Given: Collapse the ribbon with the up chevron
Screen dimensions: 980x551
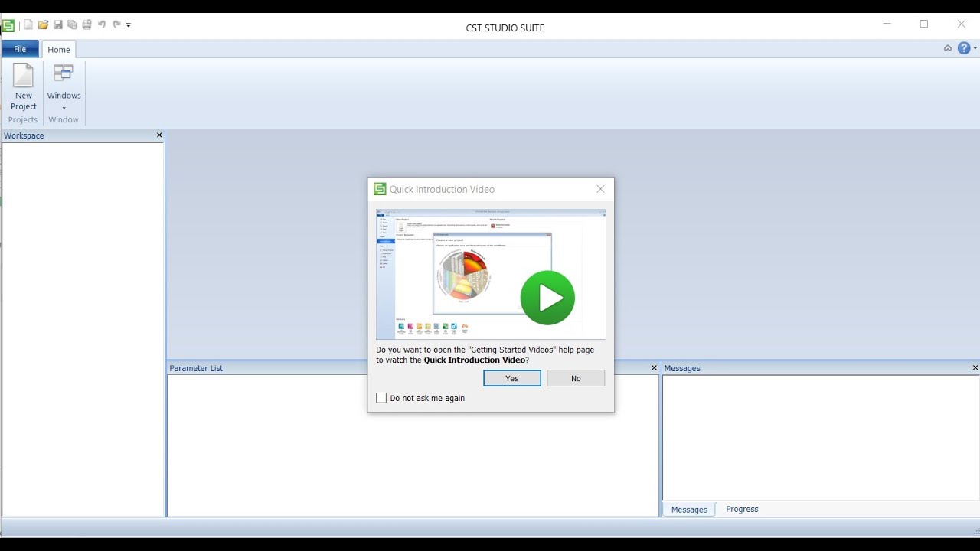Looking at the screenshot, I should (948, 48).
